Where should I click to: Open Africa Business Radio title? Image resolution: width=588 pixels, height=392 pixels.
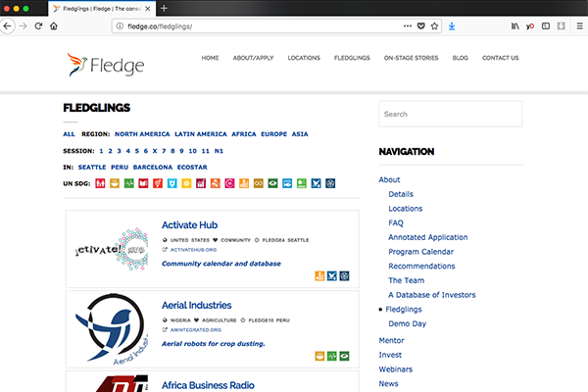tap(208, 385)
